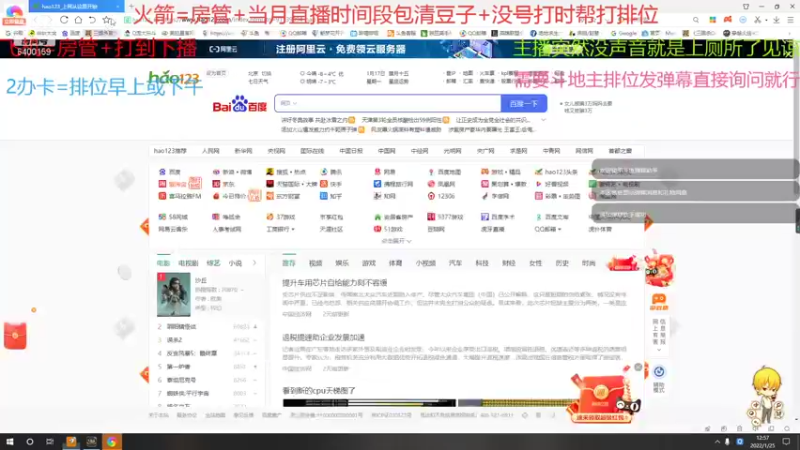Screen dimensions: 800x450
Task: Switch to the 小说 tab
Action: 235,263
